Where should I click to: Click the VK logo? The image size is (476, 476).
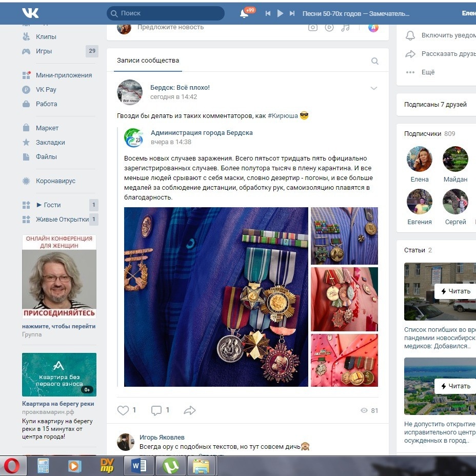(x=30, y=13)
